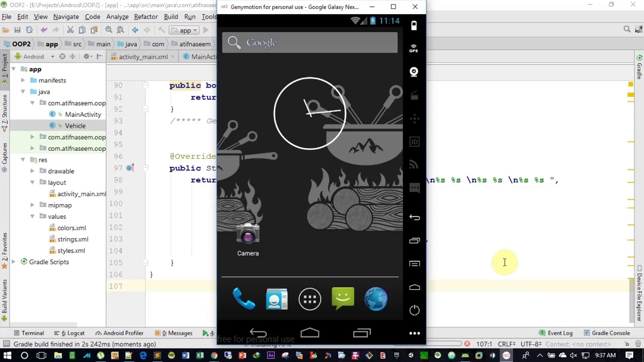The image size is (644, 362).
Task: Open the Android Profiler tool window
Action: pos(119,333)
